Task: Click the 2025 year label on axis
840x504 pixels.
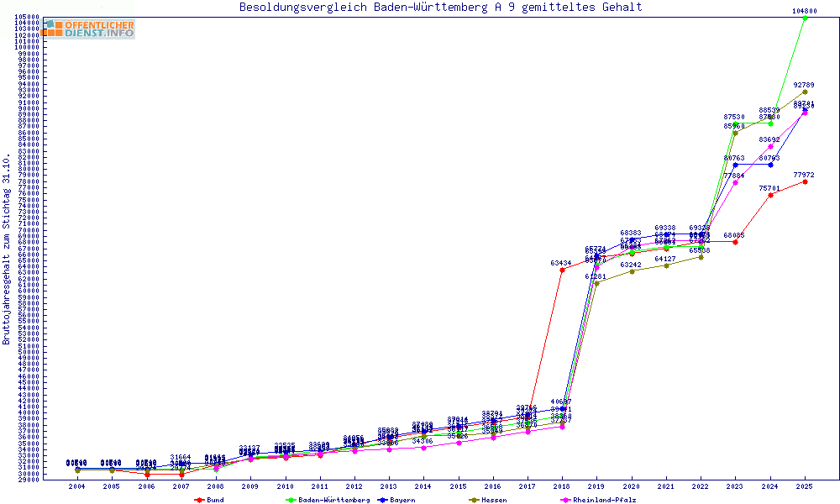Action: (805, 486)
